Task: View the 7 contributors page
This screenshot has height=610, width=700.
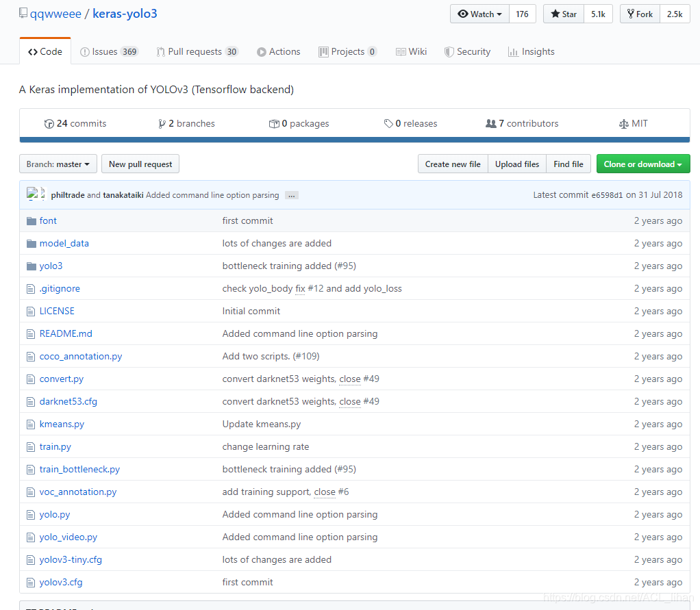Action: pyautogui.click(x=522, y=124)
